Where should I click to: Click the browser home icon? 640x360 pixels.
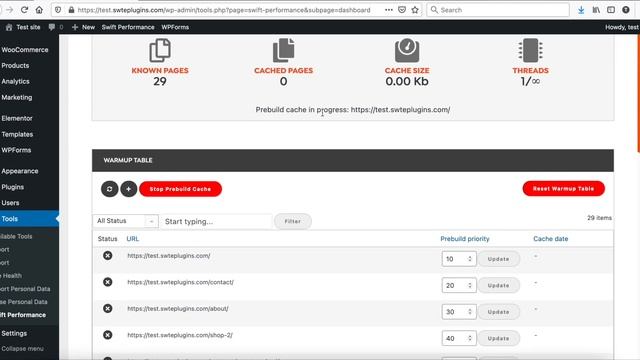(x=39, y=10)
